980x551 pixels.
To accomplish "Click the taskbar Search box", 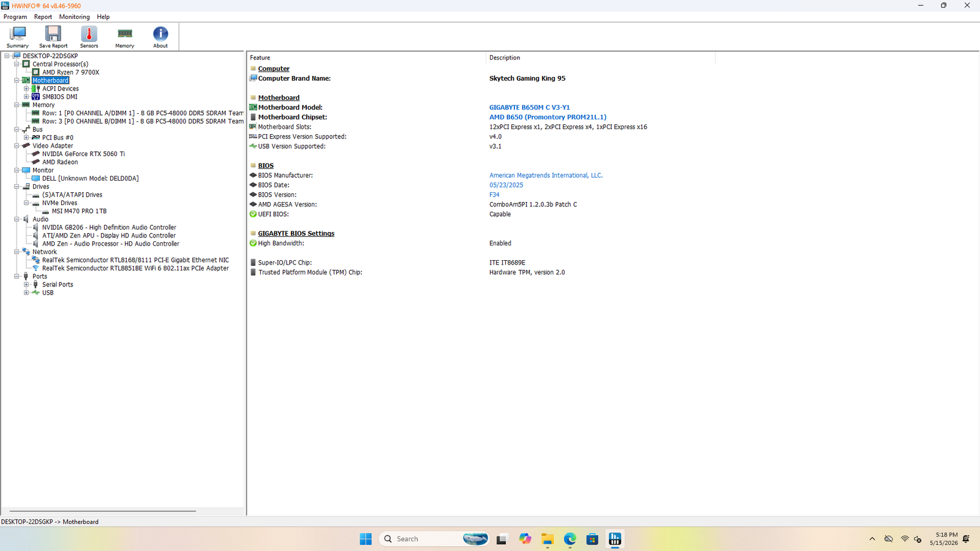I will coord(434,539).
